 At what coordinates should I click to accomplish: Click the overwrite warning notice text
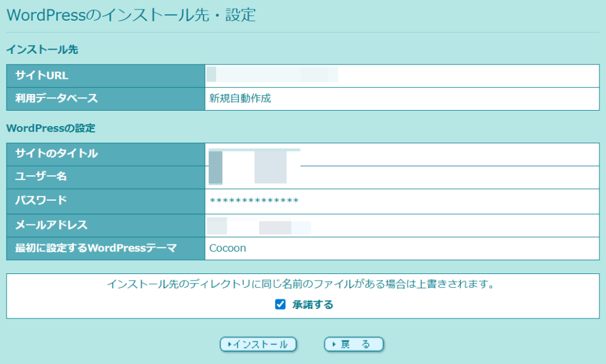click(301, 285)
